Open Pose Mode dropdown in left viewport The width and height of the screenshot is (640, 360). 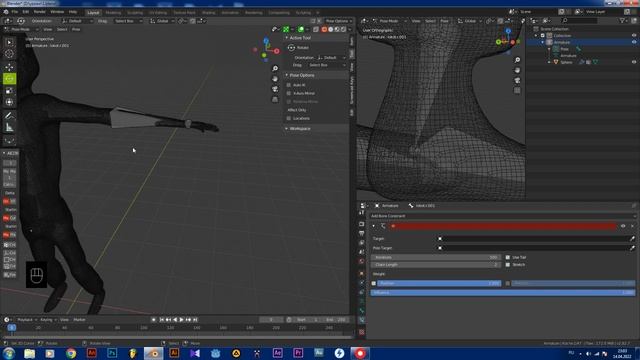point(21,29)
